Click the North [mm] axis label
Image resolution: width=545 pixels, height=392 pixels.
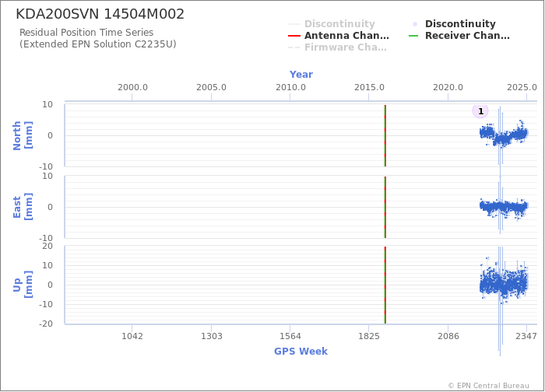23,135
